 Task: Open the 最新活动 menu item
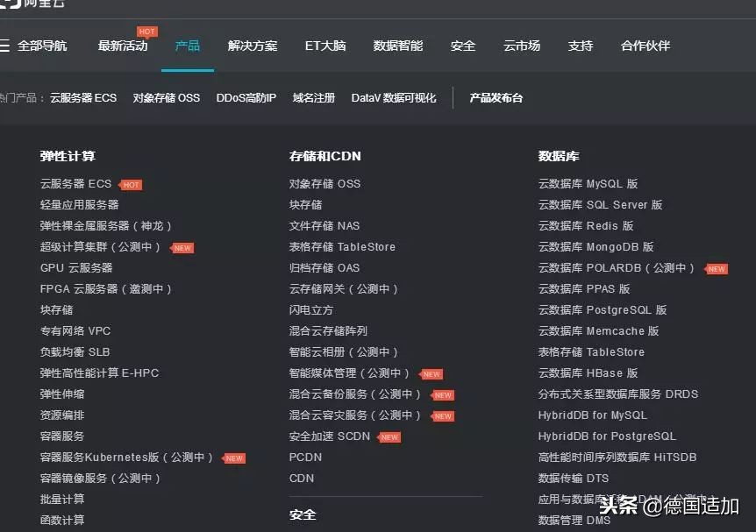[122, 45]
